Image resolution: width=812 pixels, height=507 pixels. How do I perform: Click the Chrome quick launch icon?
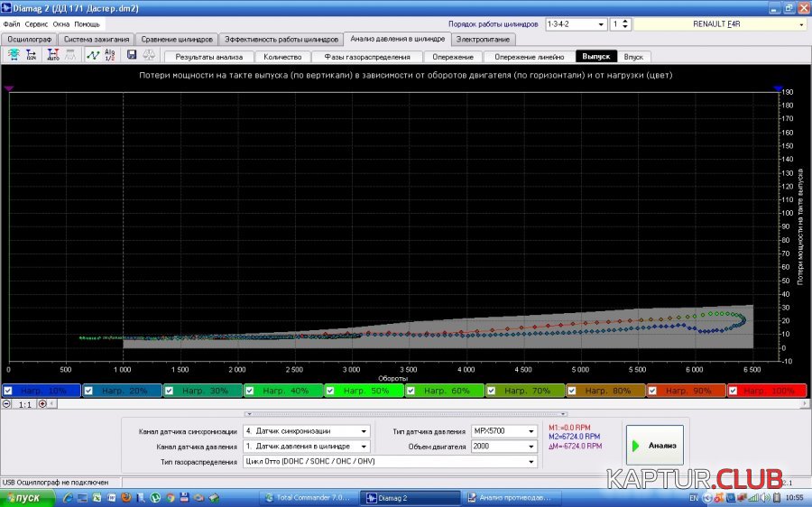pyautogui.click(x=170, y=498)
